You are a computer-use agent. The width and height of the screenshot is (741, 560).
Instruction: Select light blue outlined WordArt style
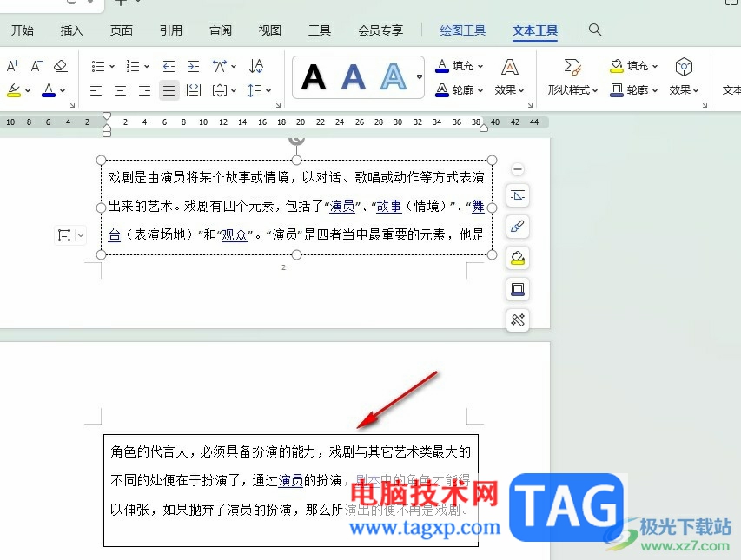[394, 77]
